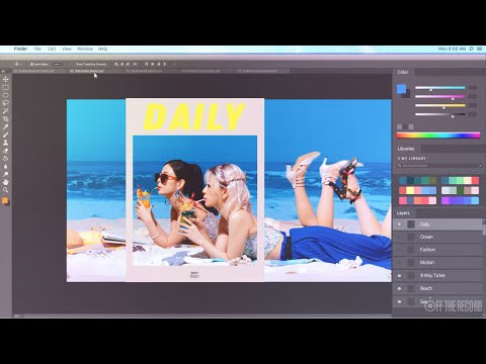Toggle visibility of the Beach layer
Screen dimensions: 486x364
click(399, 289)
